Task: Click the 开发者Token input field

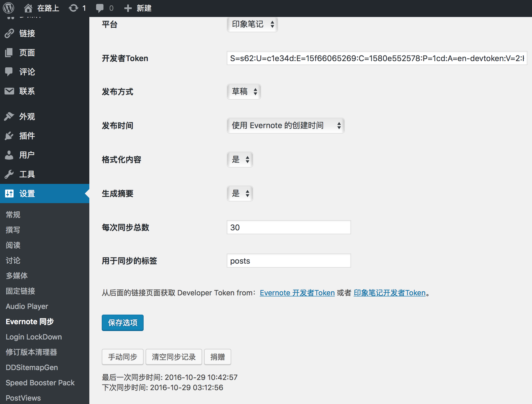Action: [x=377, y=58]
